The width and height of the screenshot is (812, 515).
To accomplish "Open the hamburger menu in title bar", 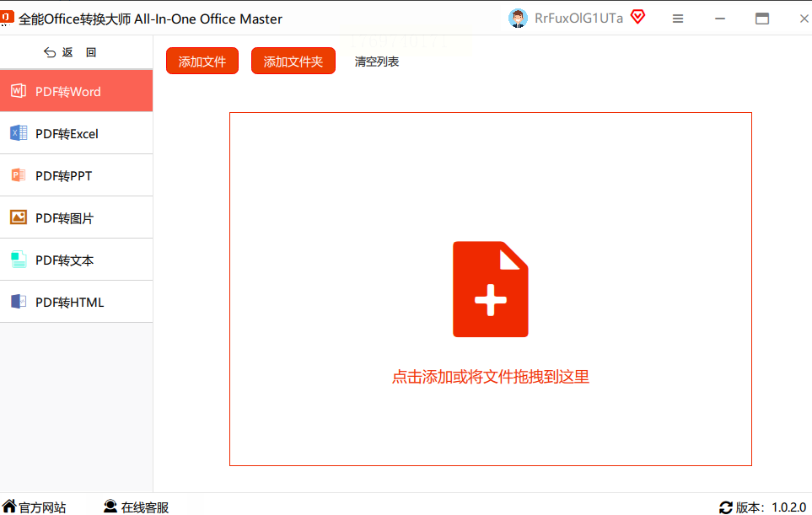I will [678, 19].
